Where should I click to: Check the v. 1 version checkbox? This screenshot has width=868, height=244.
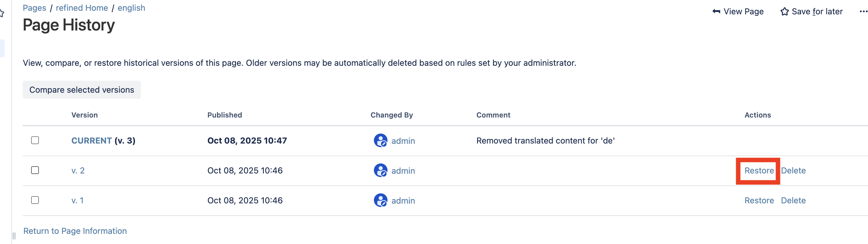(x=35, y=200)
